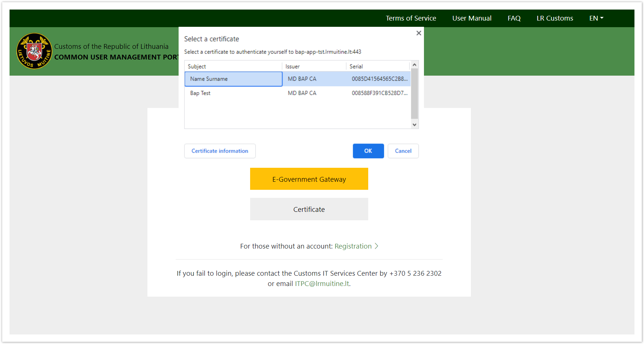The height and width of the screenshot is (344, 644).
Task: Select the Name Surname certificate row
Action: (x=297, y=79)
